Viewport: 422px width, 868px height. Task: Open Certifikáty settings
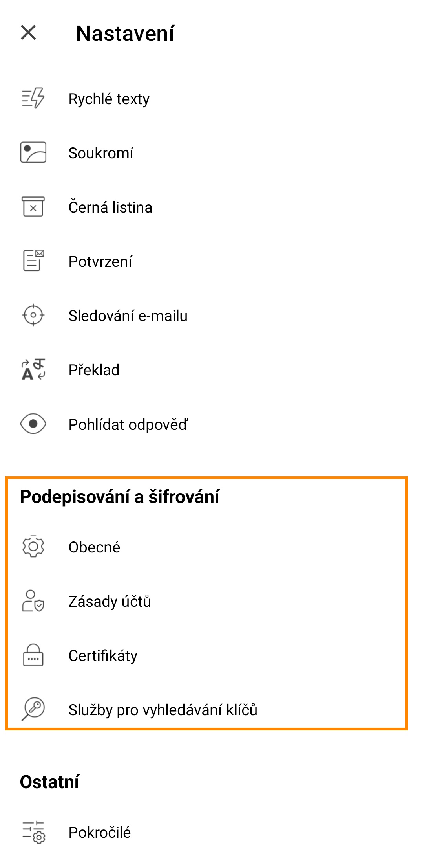coord(103,656)
